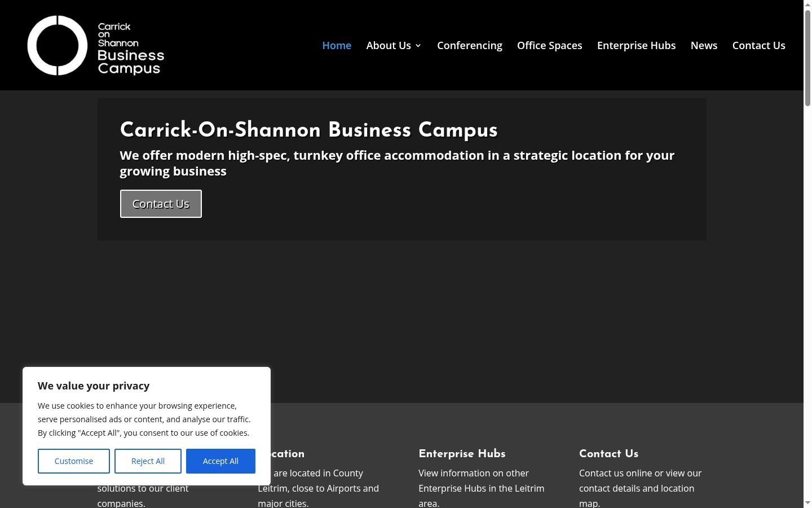Go to the Conferencing page
Viewport: 812px width, 508px height.
pyautogui.click(x=469, y=45)
